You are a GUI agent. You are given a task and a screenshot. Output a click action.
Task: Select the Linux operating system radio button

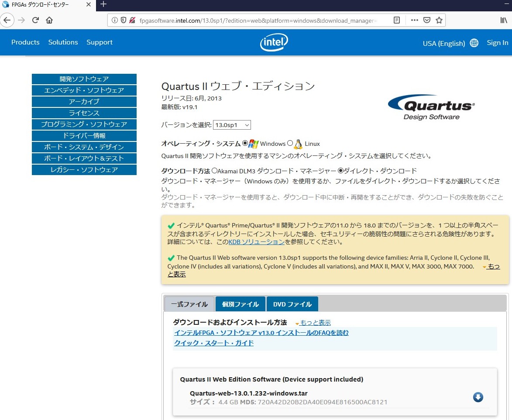tap(290, 143)
